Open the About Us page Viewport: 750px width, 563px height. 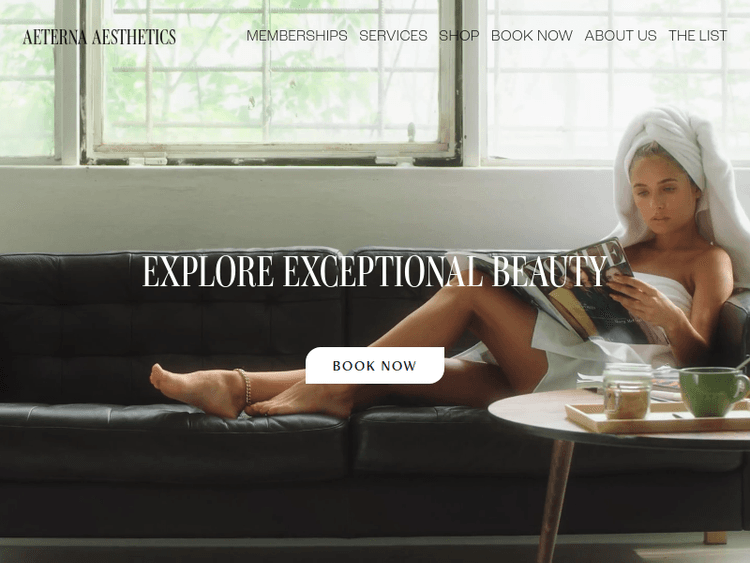620,36
